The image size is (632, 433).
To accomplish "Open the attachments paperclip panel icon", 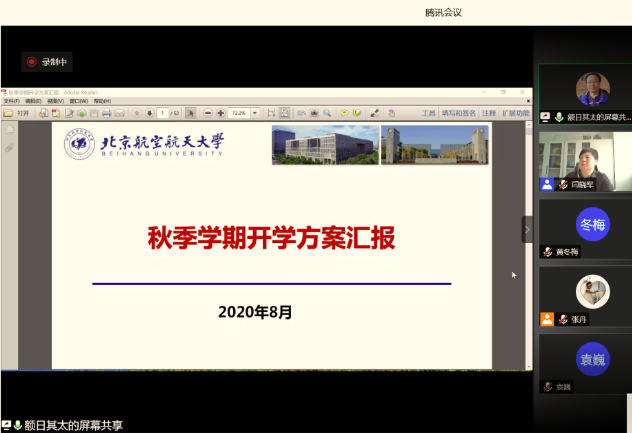I will coord(9,147).
